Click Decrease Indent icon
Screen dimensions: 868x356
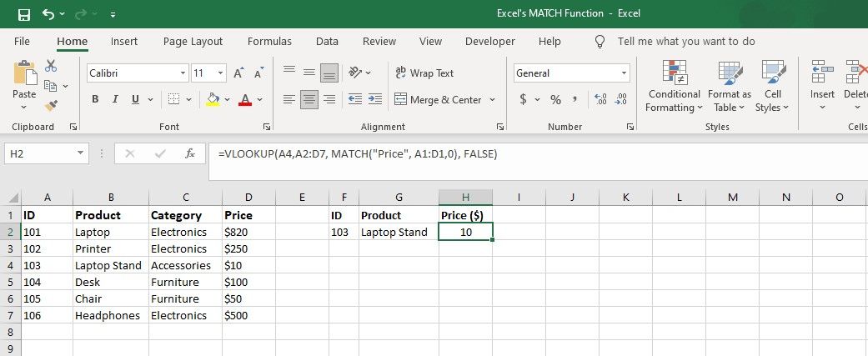click(355, 100)
